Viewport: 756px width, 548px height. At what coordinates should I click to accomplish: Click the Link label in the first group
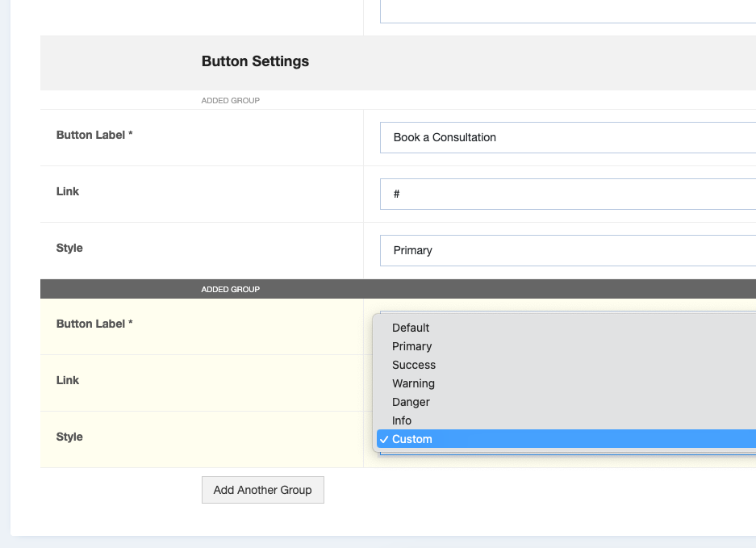[68, 191]
